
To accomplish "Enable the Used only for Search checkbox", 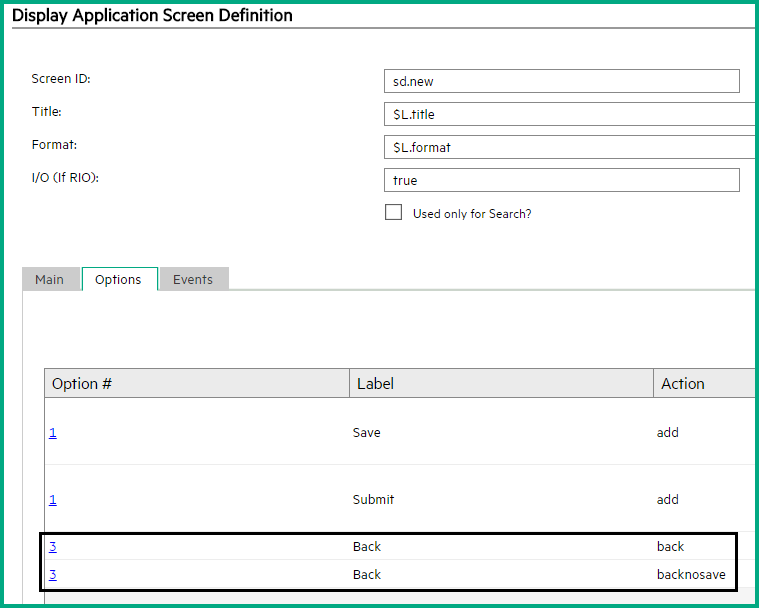I will coord(394,212).
